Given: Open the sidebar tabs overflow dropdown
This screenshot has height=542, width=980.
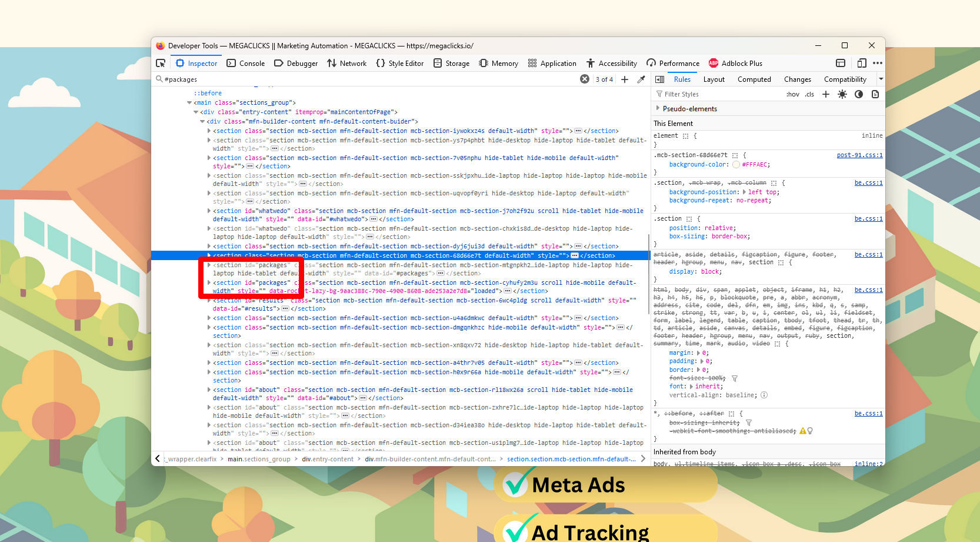Looking at the screenshot, I should (881, 79).
